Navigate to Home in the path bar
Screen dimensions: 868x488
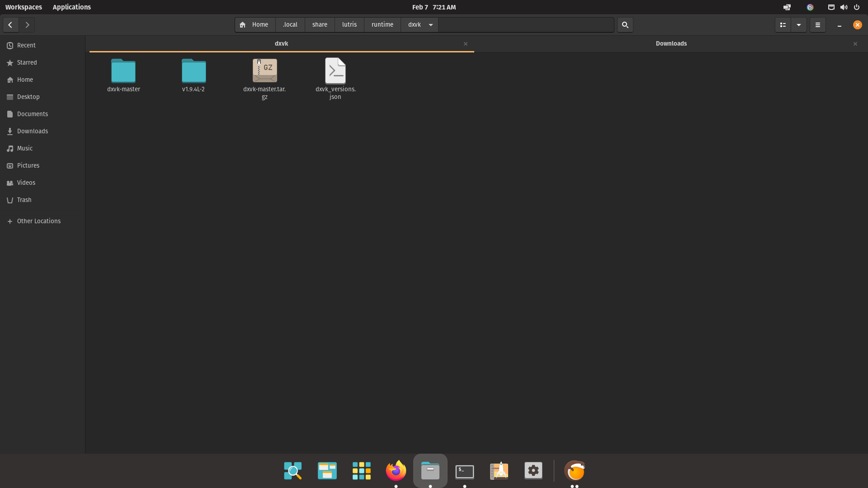point(255,25)
